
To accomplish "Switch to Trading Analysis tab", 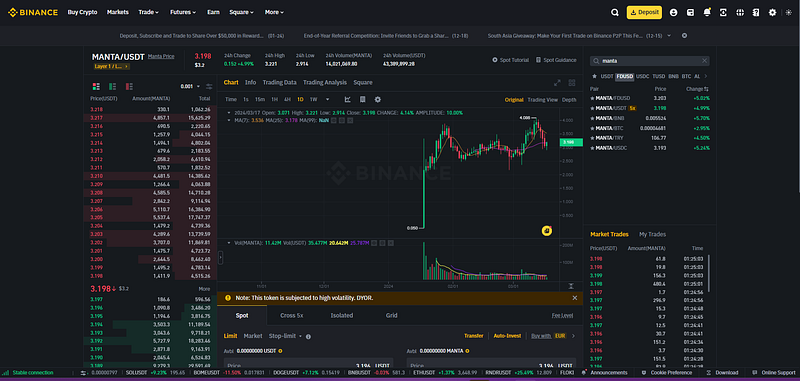I will 325,82.
